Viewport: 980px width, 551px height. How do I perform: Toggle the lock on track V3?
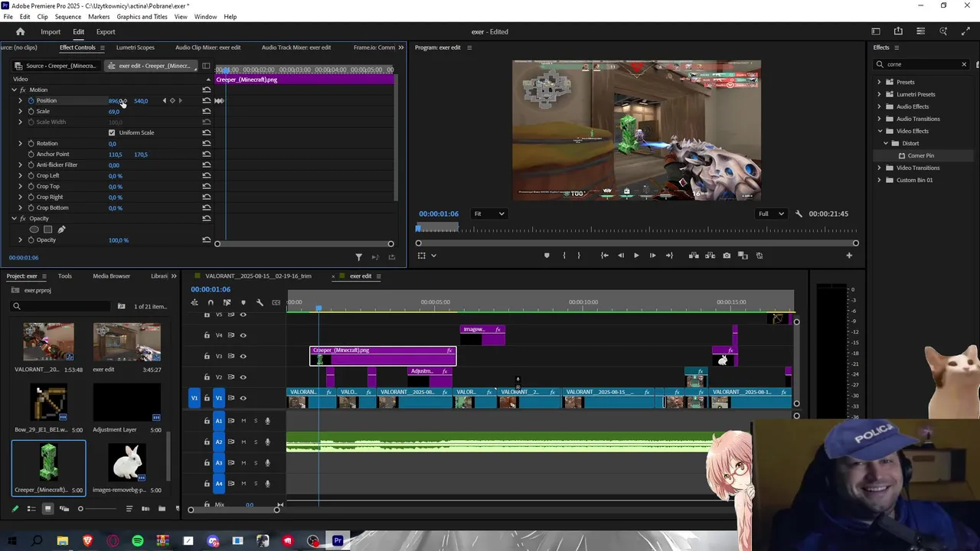(x=207, y=356)
